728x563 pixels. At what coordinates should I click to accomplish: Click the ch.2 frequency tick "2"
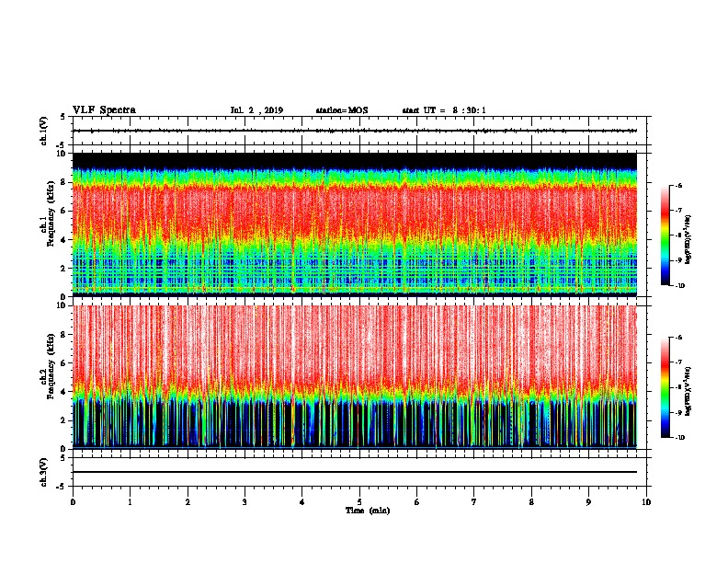(x=63, y=420)
